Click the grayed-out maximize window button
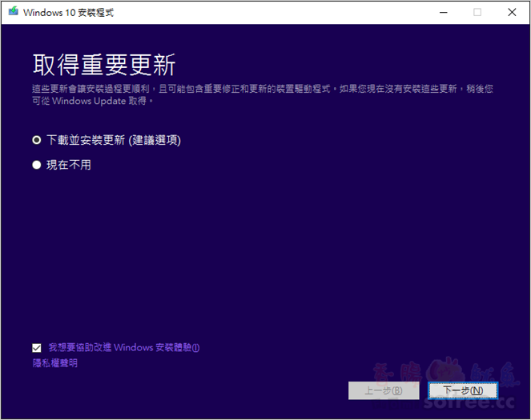Viewport: 531px width, 420px height. click(477, 12)
